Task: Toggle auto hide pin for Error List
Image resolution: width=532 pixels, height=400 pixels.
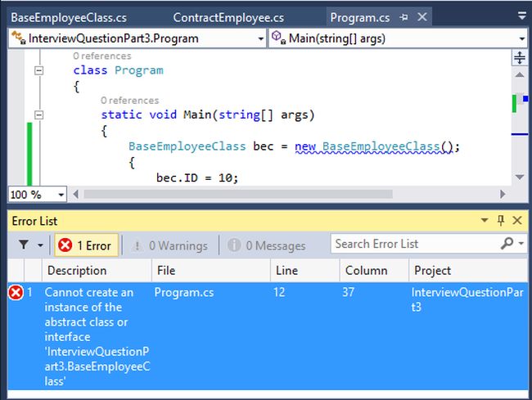Action: [x=501, y=220]
